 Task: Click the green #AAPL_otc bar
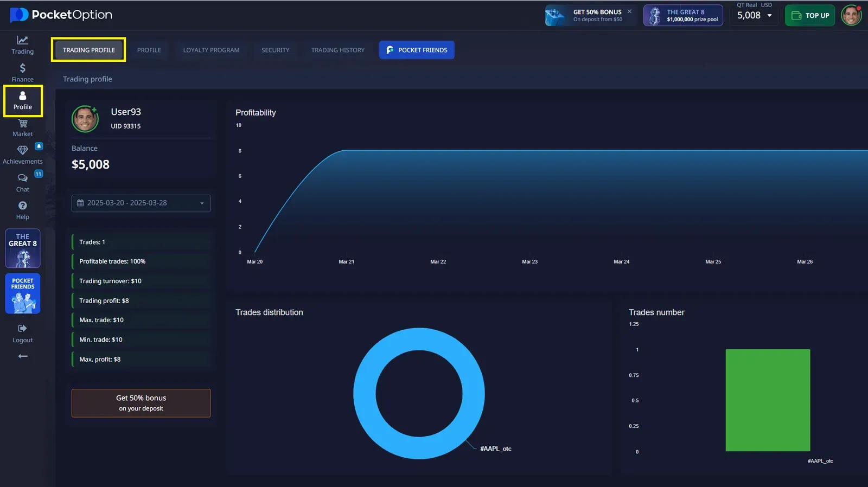pos(768,400)
